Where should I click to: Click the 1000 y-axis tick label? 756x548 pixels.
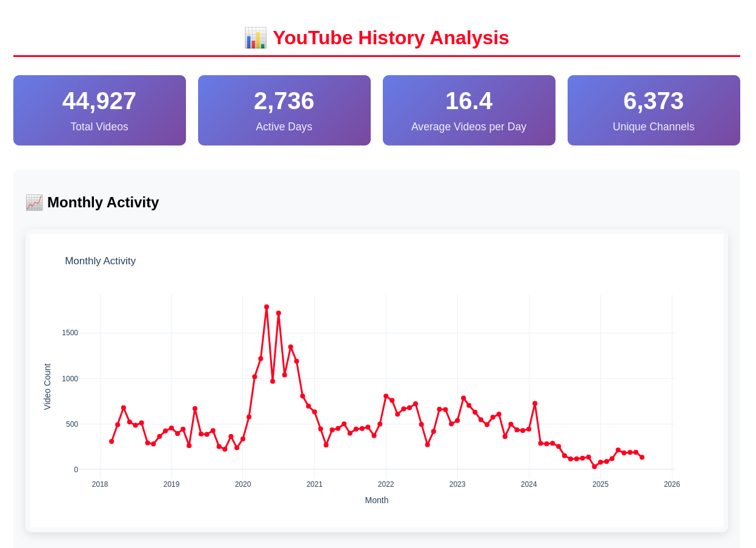[x=70, y=379]
